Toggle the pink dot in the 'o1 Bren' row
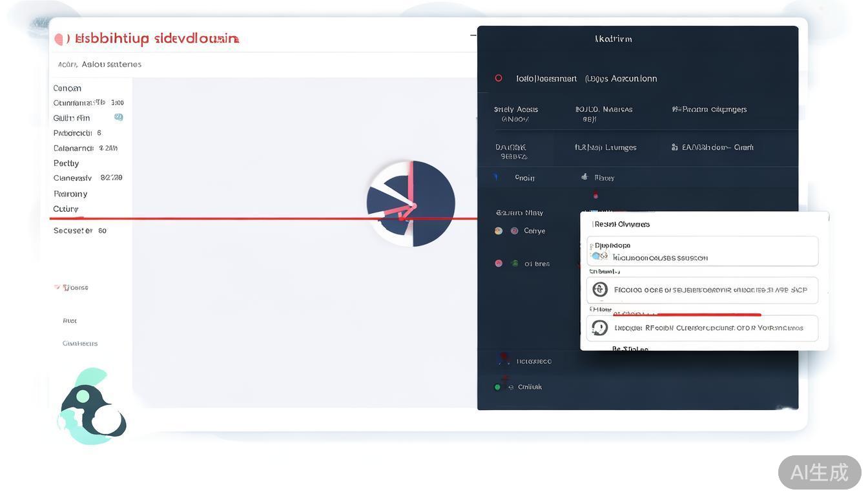868x496 pixels. click(x=499, y=263)
